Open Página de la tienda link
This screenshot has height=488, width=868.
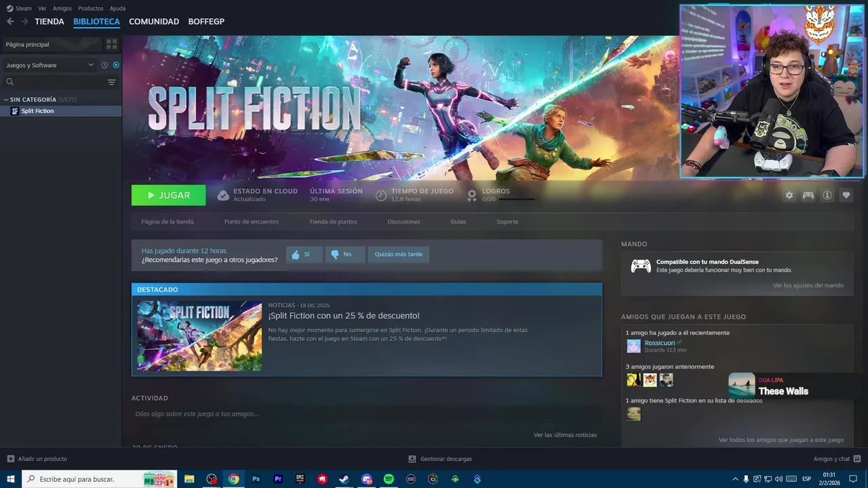(x=167, y=222)
